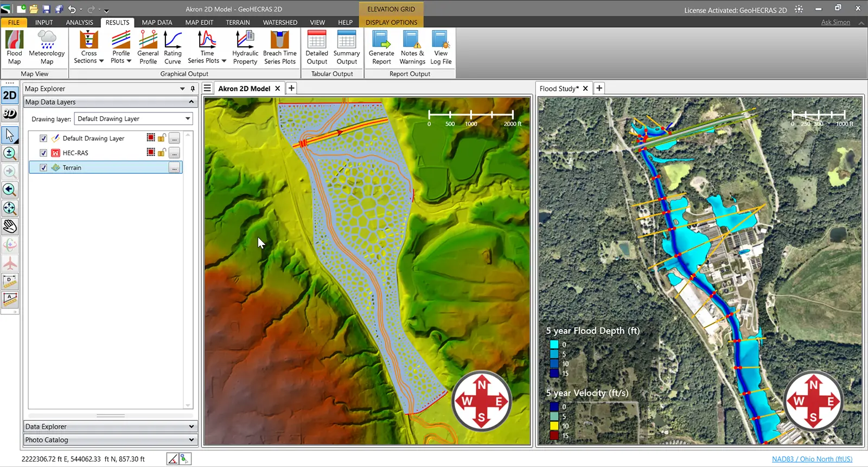The image size is (868, 467).
Task: Select the text annotation tool
Action: click(x=10, y=299)
